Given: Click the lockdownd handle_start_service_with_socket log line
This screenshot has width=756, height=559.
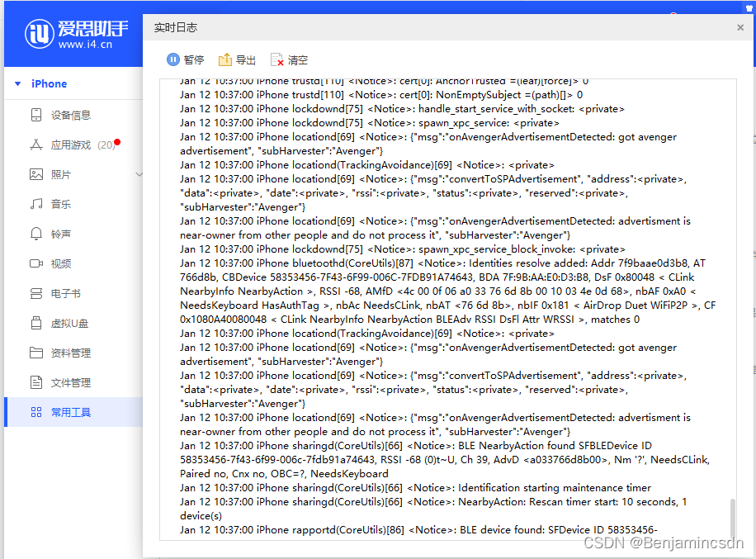Looking at the screenshot, I should [402, 109].
